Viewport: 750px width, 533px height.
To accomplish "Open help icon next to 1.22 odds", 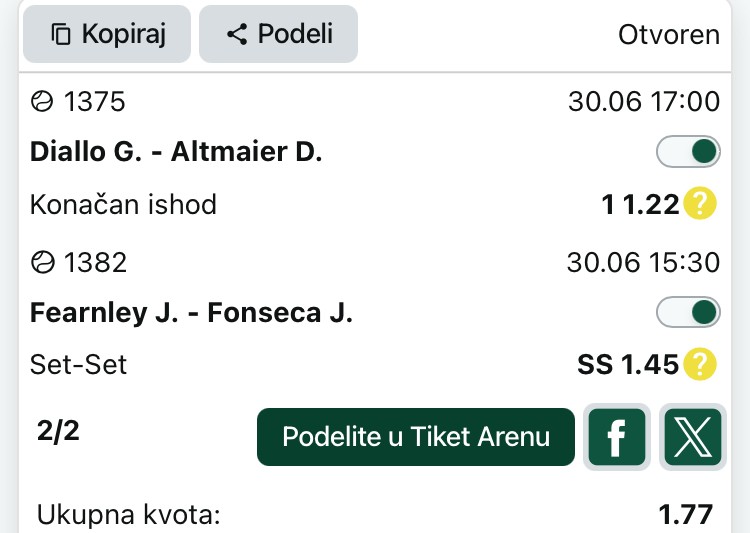I will point(700,203).
